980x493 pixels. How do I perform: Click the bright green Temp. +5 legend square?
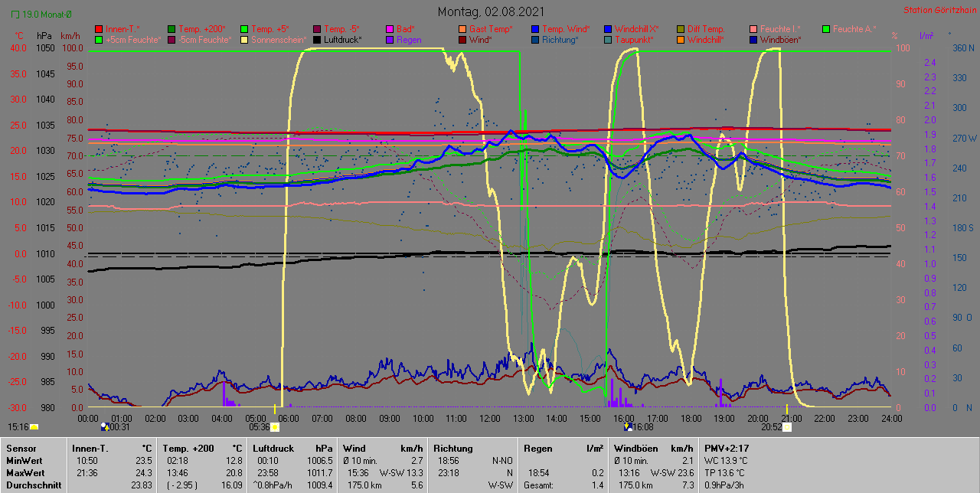click(243, 29)
